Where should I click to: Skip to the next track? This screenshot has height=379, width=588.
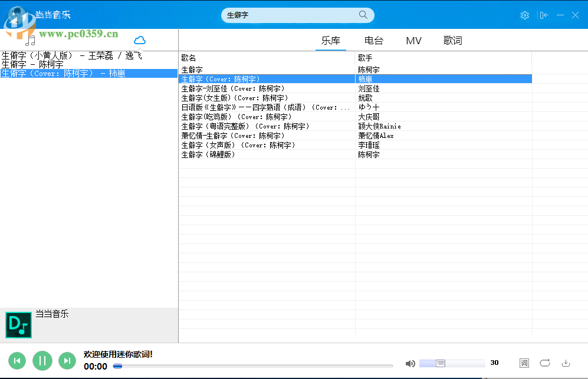(x=67, y=360)
